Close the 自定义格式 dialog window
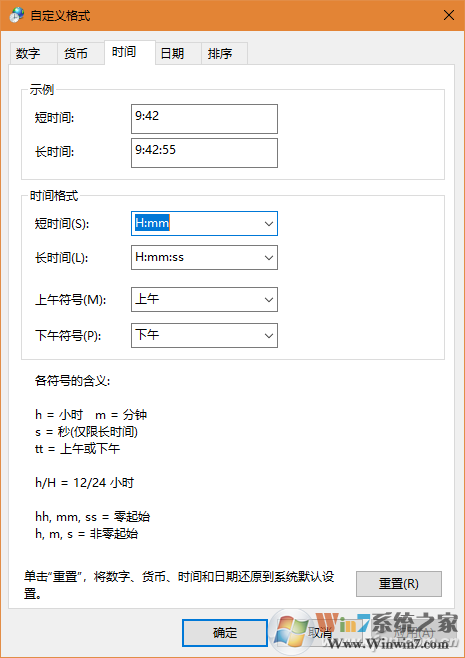465x658 pixels. 449,16
